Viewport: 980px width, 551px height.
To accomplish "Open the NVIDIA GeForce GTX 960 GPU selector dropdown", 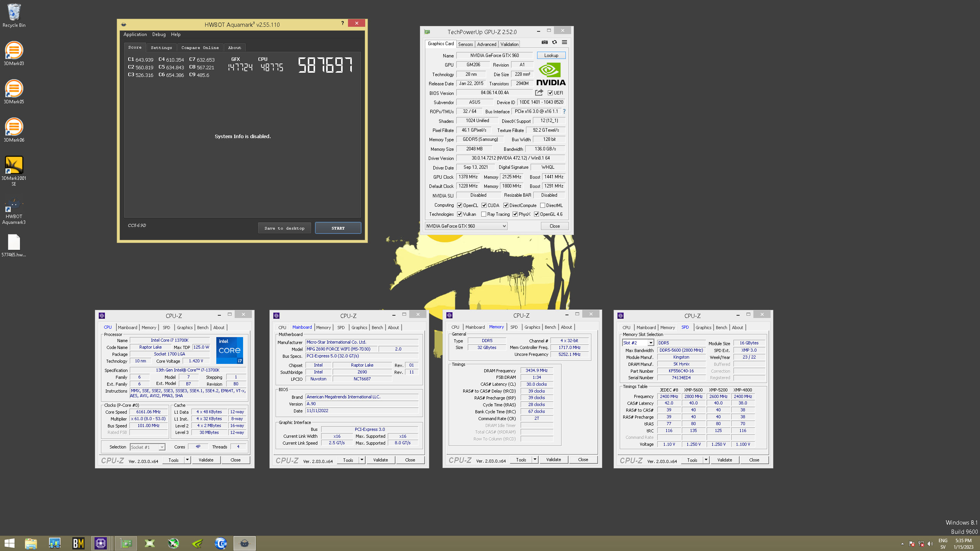I will 466,226.
